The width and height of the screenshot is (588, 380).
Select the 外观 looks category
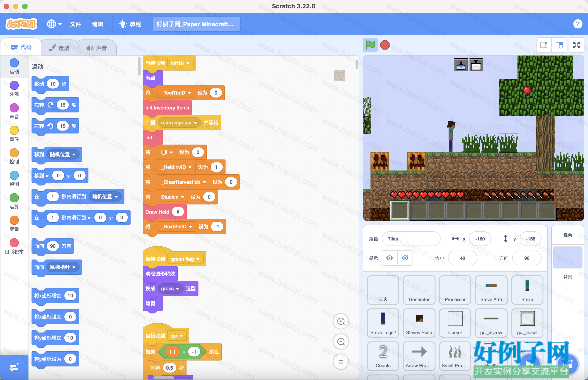click(14, 89)
